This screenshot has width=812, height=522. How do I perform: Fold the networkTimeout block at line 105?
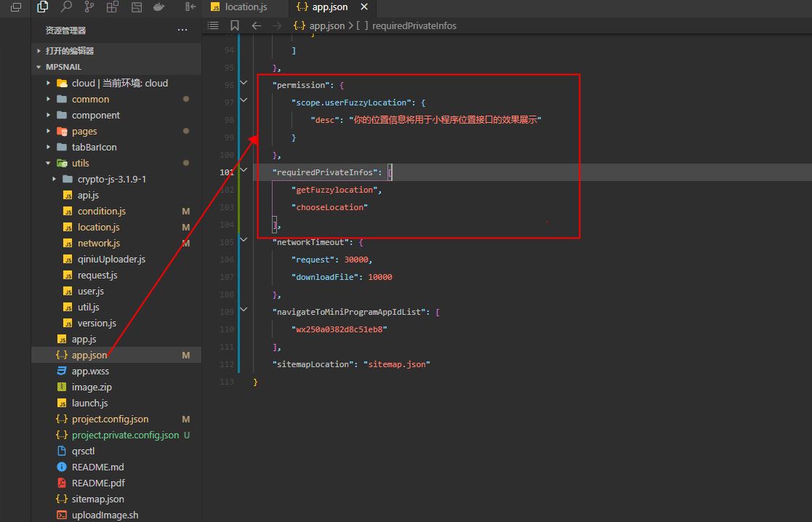coord(244,239)
